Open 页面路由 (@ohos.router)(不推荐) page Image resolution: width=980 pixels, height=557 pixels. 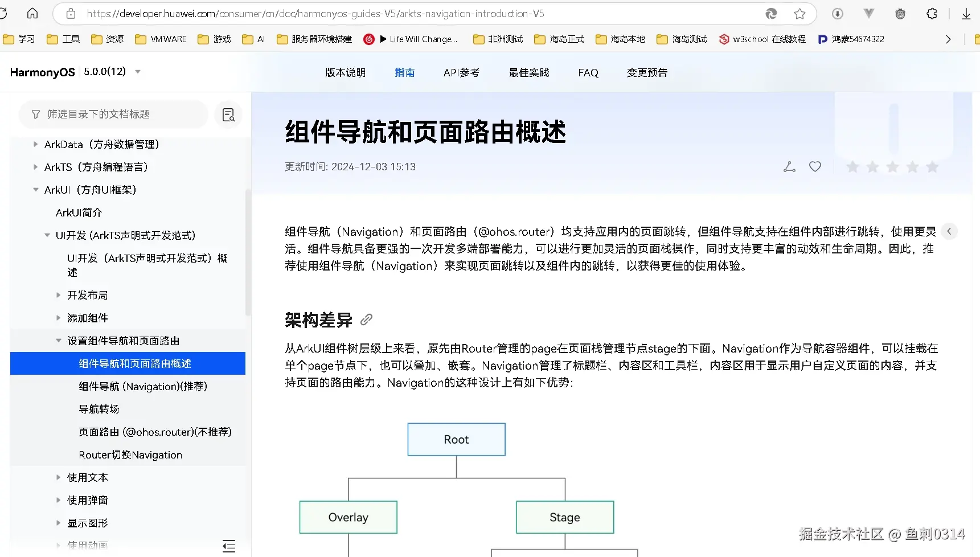[x=155, y=432]
